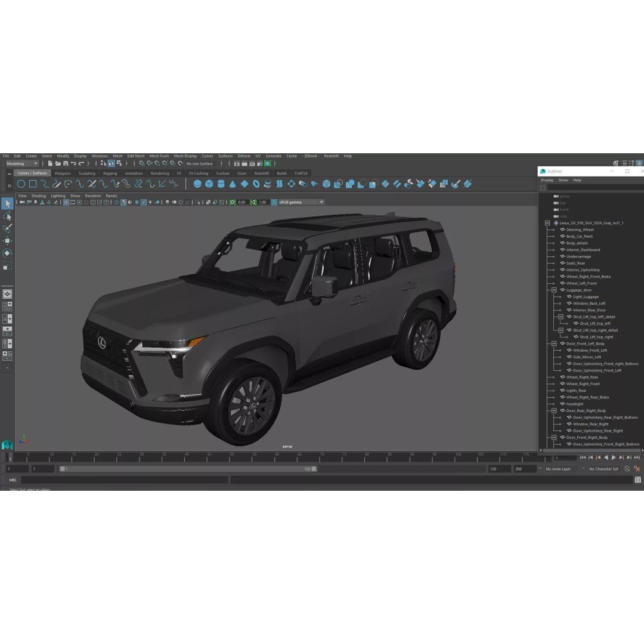644x644 pixels.
Task: Create a NURBS Cylinder from the shelf
Action: [221, 184]
